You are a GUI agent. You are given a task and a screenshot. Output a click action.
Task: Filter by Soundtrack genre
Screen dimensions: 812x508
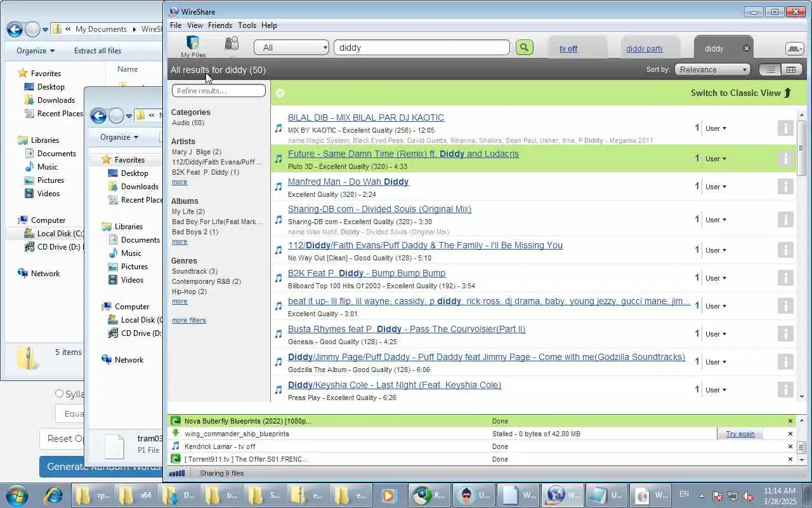coord(195,271)
